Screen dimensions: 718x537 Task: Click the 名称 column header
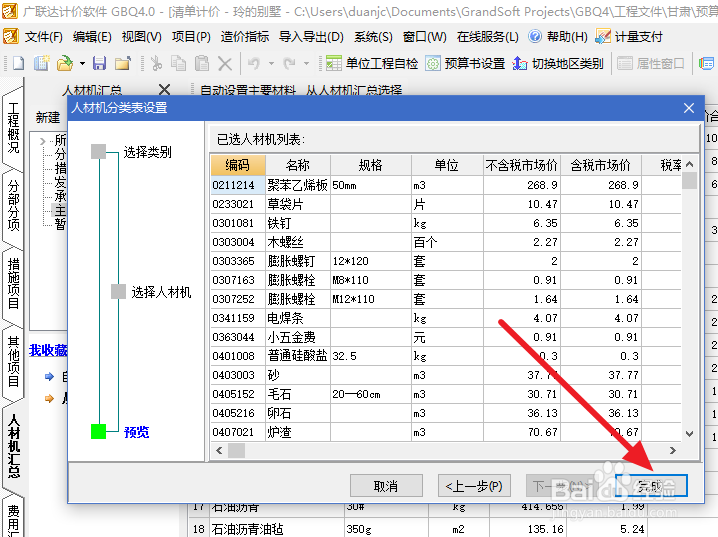tap(298, 165)
